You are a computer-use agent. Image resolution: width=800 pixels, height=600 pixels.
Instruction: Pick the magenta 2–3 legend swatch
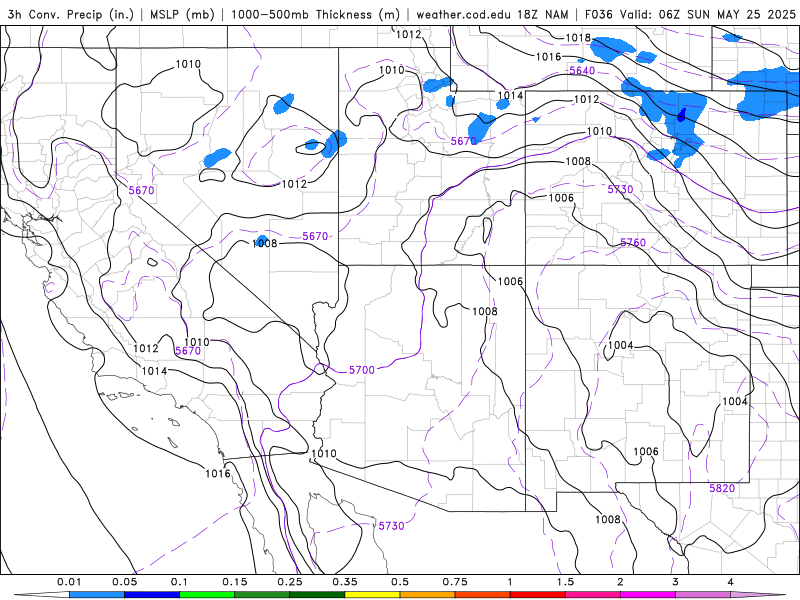[648, 595]
